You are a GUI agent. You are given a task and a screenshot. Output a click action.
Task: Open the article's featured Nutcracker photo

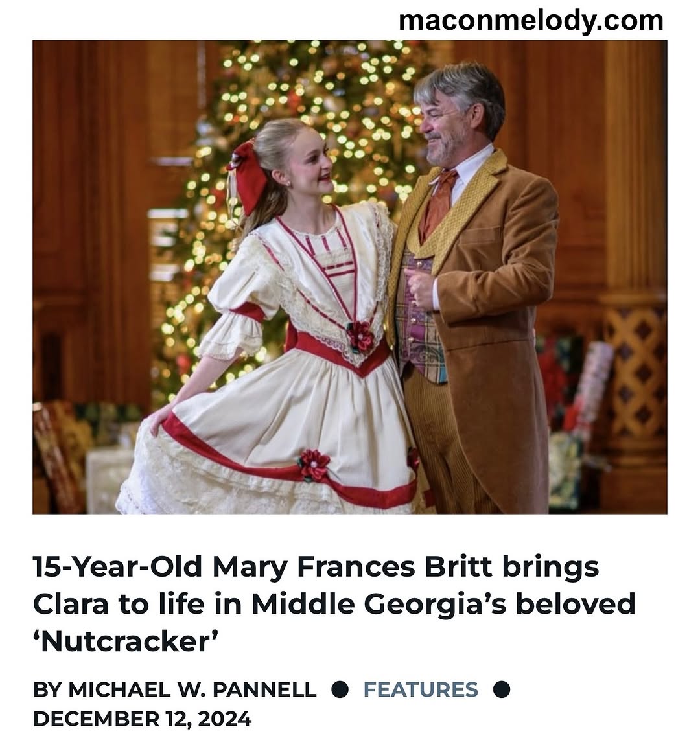(x=350, y=277)
